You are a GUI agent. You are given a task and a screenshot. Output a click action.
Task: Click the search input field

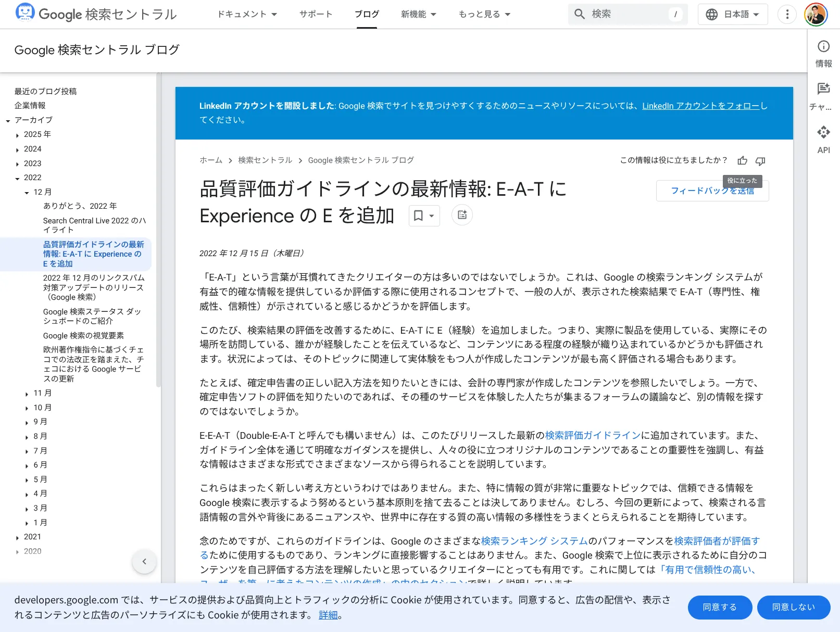pyautogui.click(x=628, y=14)
